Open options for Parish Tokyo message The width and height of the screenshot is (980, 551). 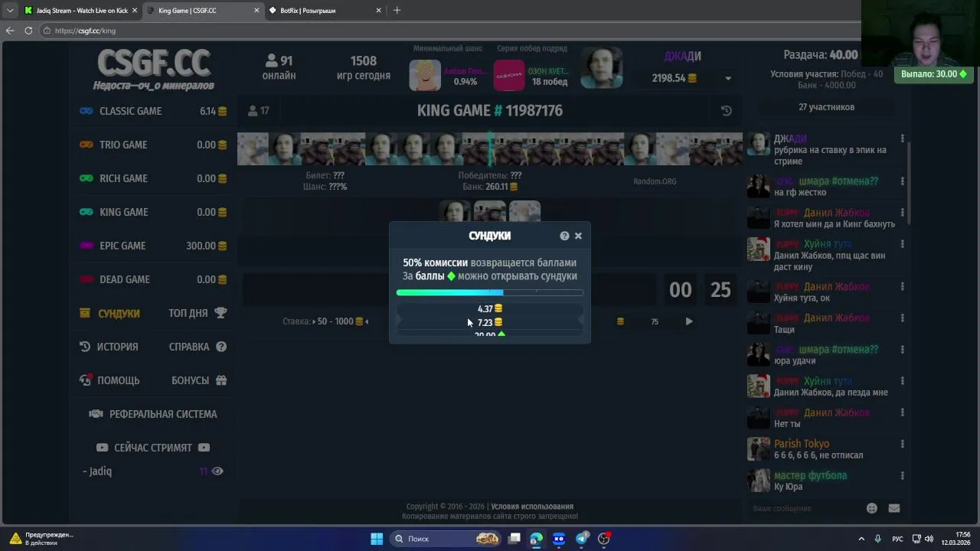tap(903, 444)
